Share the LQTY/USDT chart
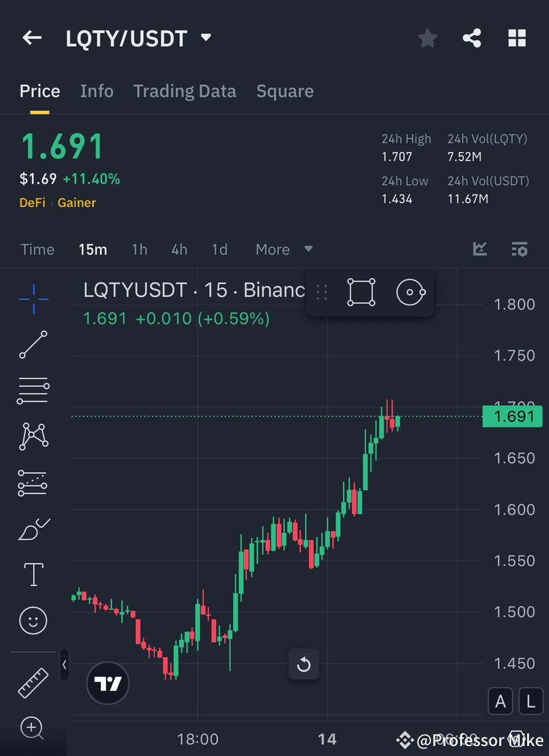This screenshot has width=549, height=756. (x=472, y=38)
